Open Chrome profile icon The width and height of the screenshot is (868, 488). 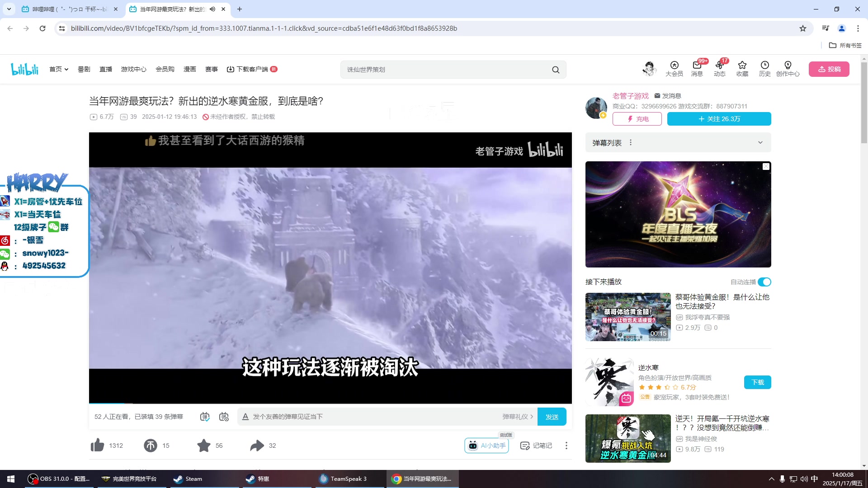[842, 28]
